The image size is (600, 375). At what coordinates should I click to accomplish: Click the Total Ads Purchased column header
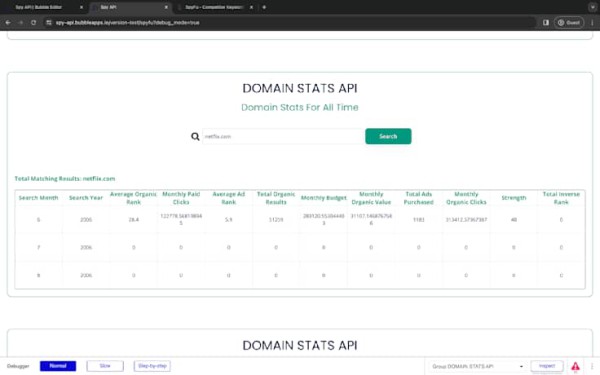point(419,198)
